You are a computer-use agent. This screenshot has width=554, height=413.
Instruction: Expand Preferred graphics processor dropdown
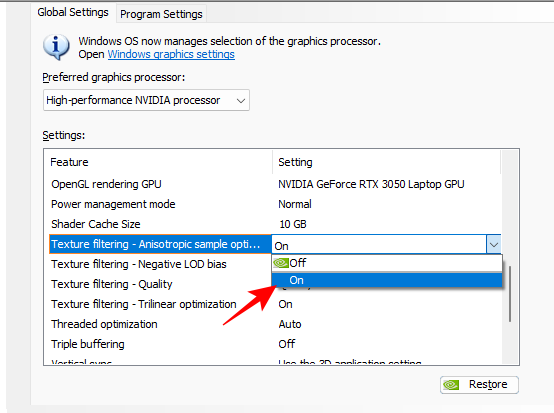pos(146,100)
